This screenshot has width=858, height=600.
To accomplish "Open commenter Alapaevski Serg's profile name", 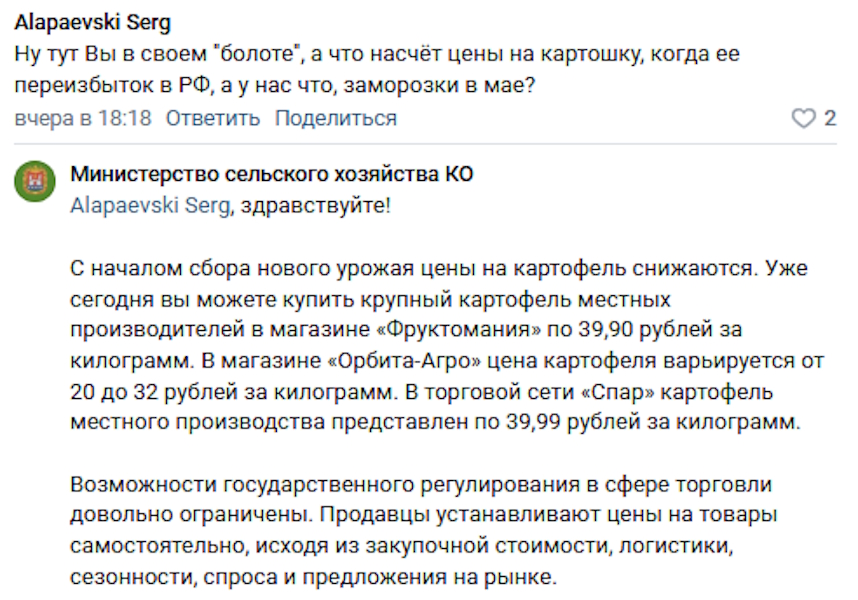I will pyautogui.click(x=78, y=22).
